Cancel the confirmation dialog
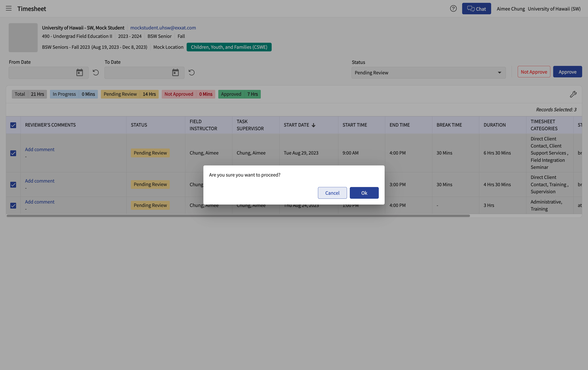Image resolution: width=588 pixels, height=370 pixels. tap(332, 193)
